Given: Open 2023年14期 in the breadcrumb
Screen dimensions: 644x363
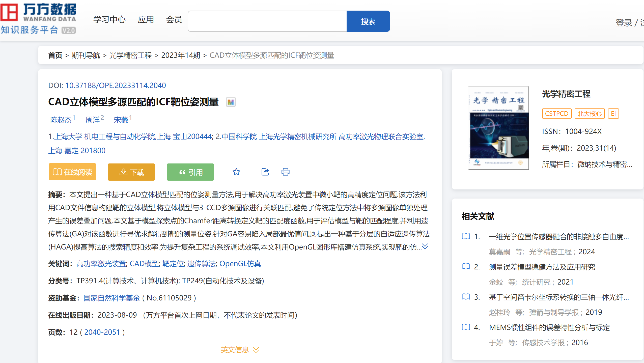Looking at the screenshot, I should tap(181, 55).
